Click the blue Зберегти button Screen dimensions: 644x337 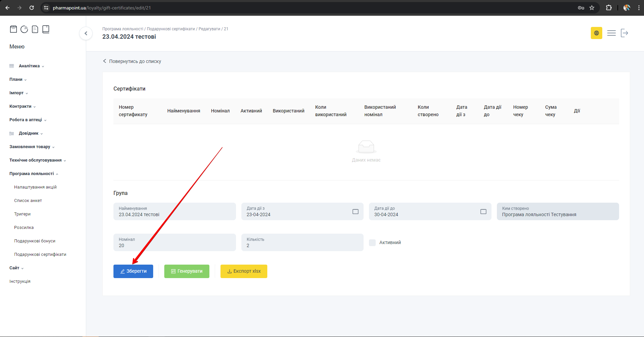133,271
